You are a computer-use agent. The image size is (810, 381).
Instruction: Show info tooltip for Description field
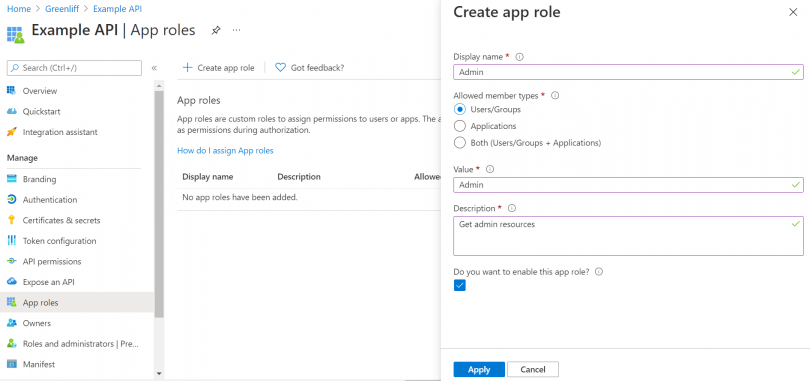coord(512,209)
